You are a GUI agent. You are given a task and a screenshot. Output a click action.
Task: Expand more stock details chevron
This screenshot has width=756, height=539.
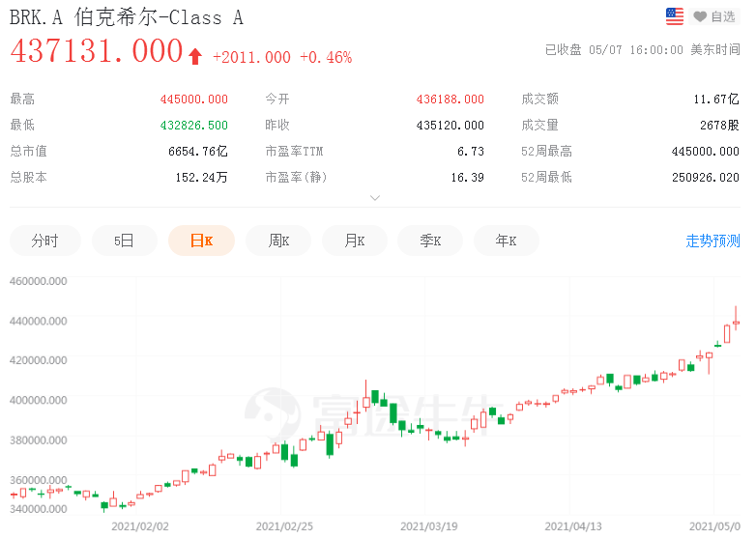click(375, 198)
